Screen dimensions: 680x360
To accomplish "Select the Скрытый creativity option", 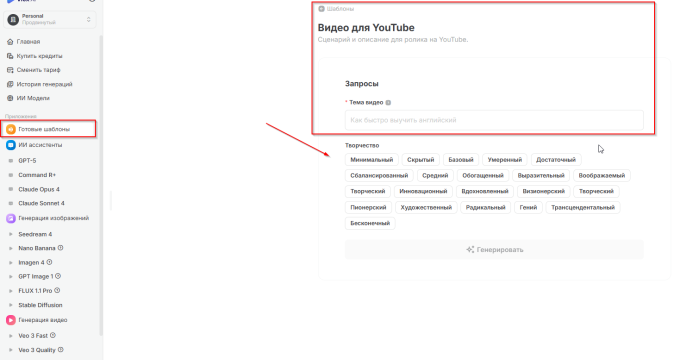I will click(421, 160).
